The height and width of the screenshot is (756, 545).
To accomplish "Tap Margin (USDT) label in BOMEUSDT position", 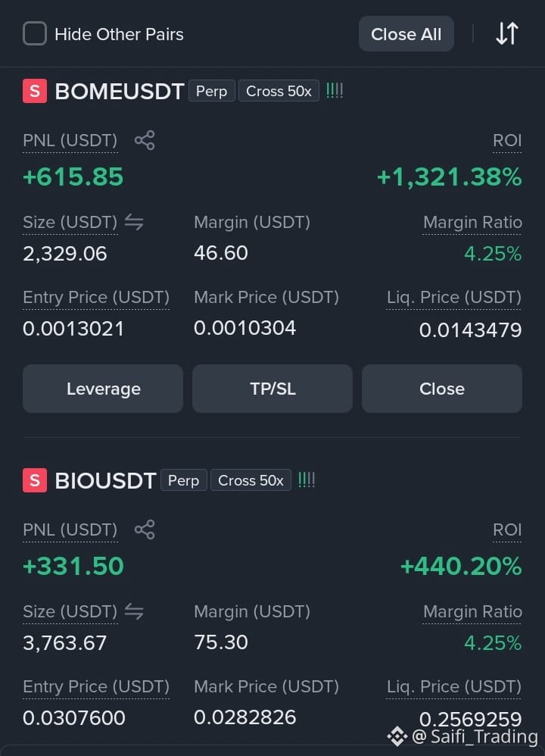I will (252, 222).
